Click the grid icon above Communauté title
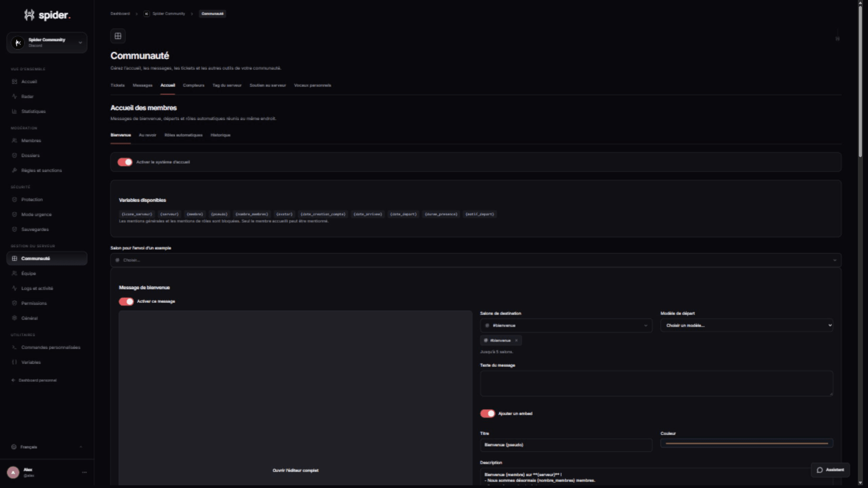The height and width of the screenshot is (488, 868). pyautogui.click(x=118, y=36)
